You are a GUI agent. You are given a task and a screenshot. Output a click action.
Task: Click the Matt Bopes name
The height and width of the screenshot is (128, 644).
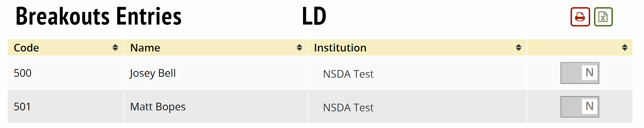click(158, 107)
